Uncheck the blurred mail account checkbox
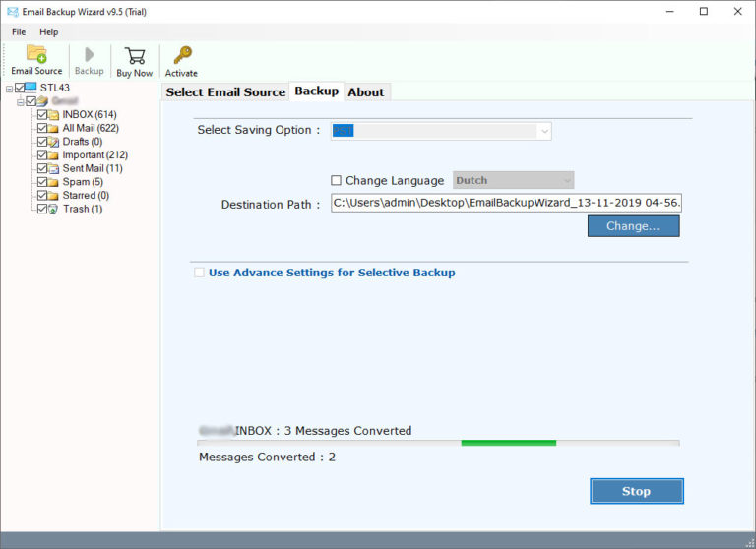 (x=31, y=100)
